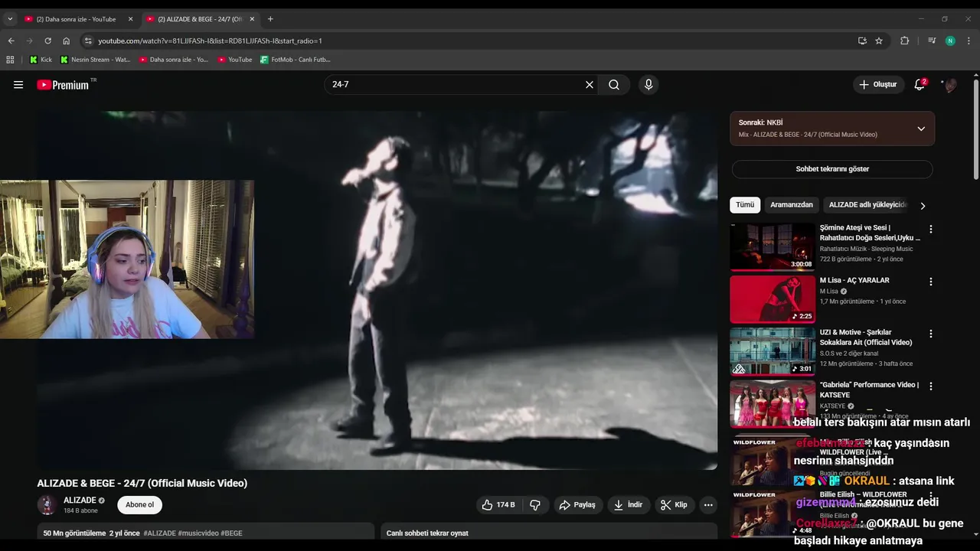Dislike the video with thumbs down
This screenshot has width=980, height=551.
(535, 505)
